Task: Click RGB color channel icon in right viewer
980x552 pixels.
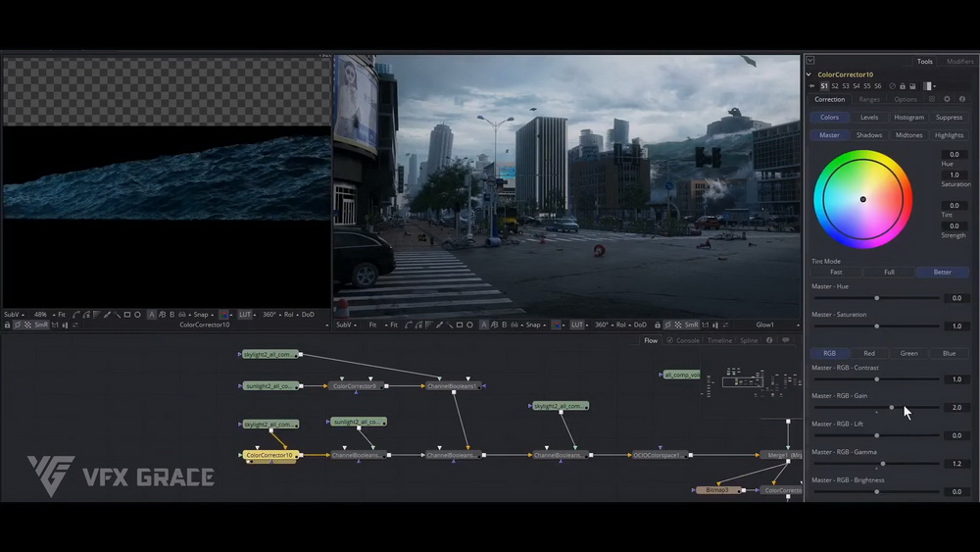Action: tap(555, 325)
